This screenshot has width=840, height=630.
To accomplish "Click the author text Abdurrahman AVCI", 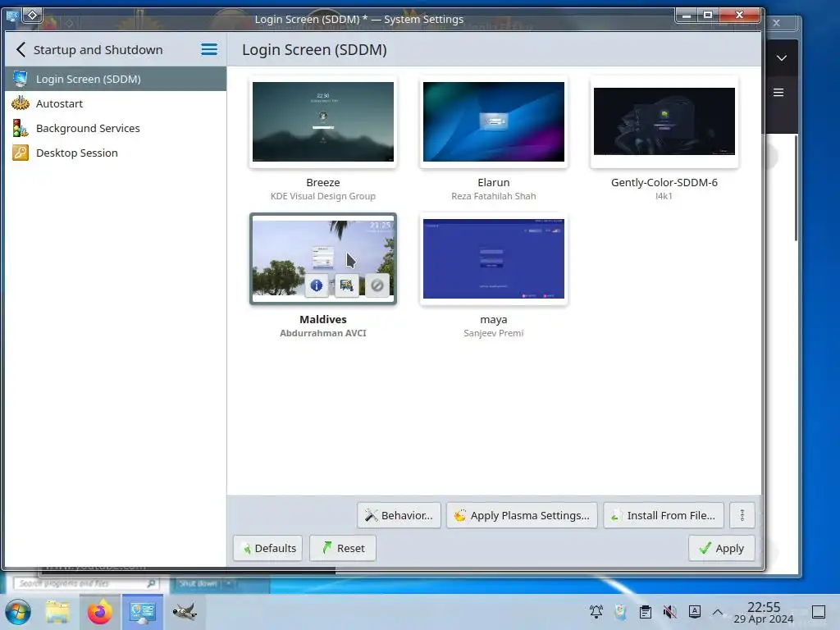I will pos(323,333).
